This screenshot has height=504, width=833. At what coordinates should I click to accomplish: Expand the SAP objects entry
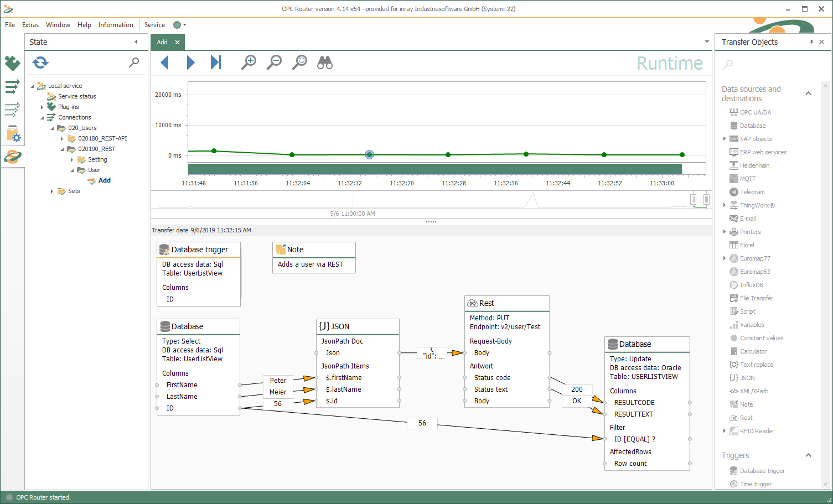coord(725,139)
